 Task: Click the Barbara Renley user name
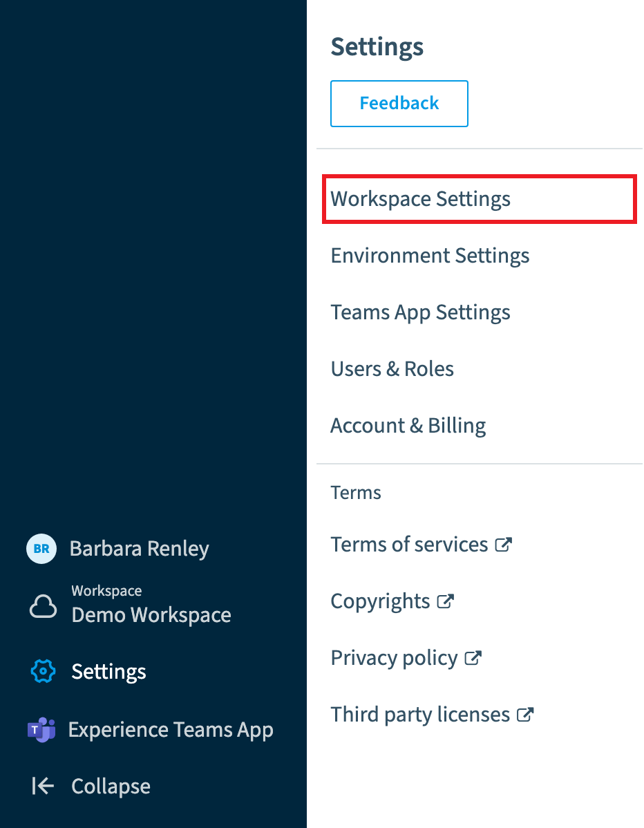click(140, 549)
